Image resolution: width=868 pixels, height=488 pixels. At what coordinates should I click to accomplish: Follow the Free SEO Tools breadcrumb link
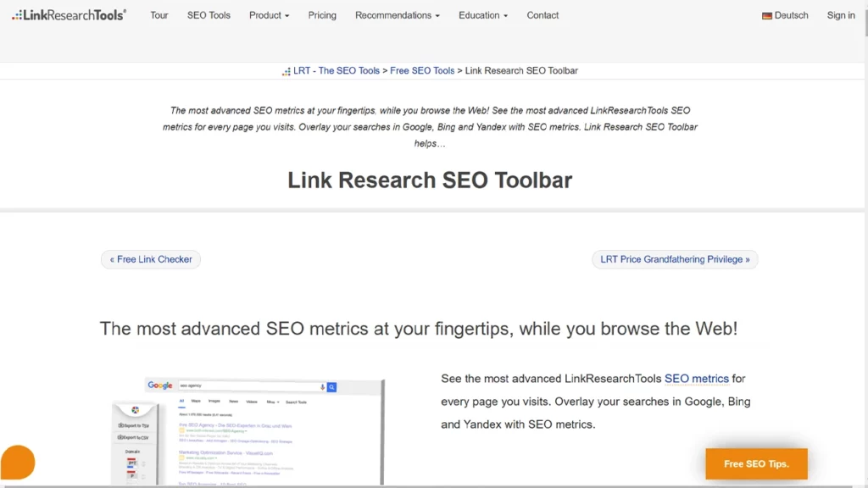click(422, 71)
